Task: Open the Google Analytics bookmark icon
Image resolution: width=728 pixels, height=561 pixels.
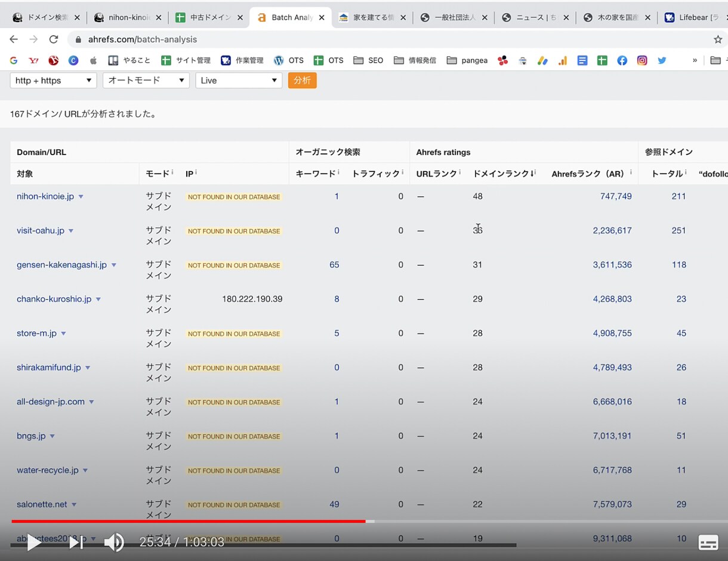Action: click(x=562, y=60)
